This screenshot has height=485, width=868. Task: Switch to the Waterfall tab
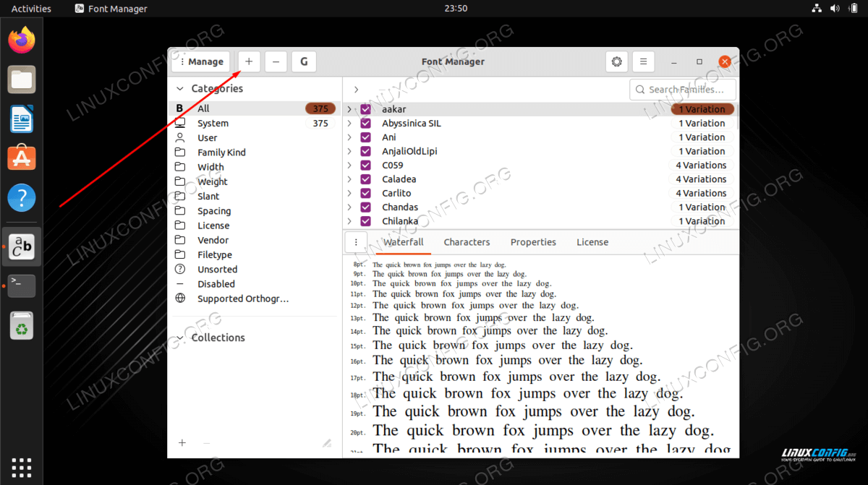coord(404,242)
